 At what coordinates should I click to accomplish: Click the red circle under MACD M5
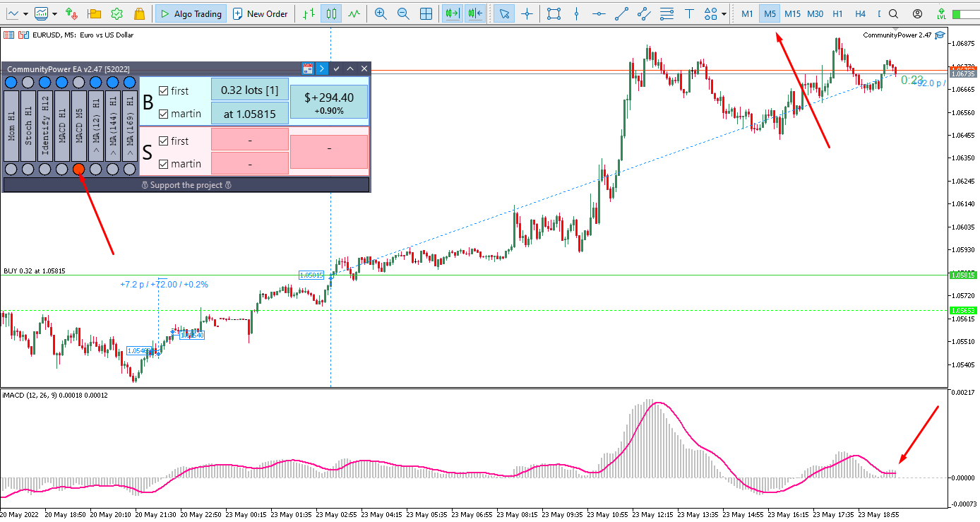tap(78, 169)
